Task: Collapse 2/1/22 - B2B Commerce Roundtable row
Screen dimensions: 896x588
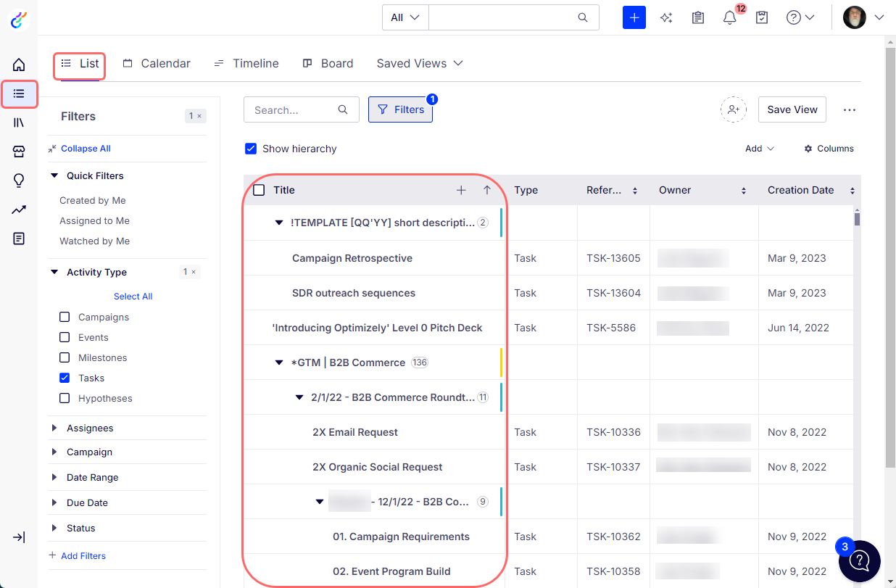Action: 299,397
